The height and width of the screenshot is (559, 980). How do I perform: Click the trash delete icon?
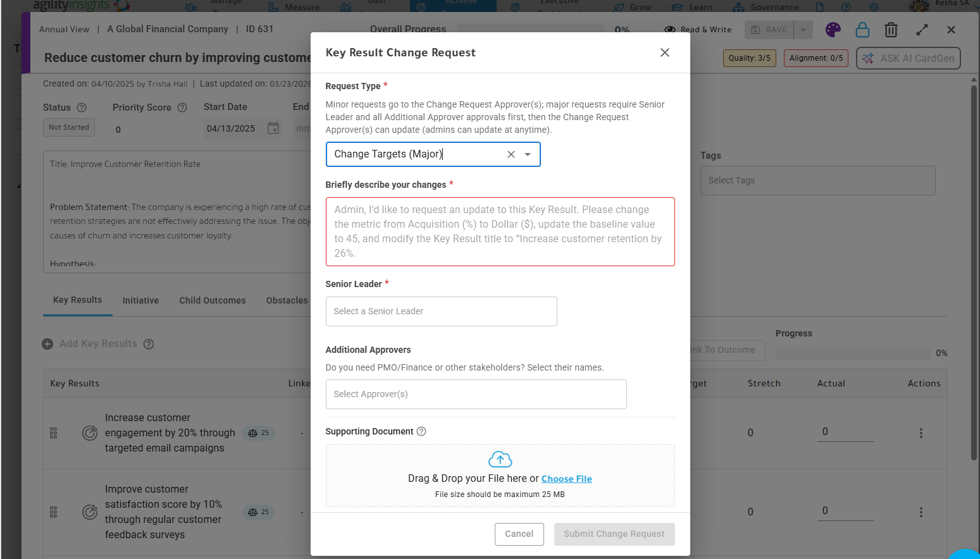point(891,30)
